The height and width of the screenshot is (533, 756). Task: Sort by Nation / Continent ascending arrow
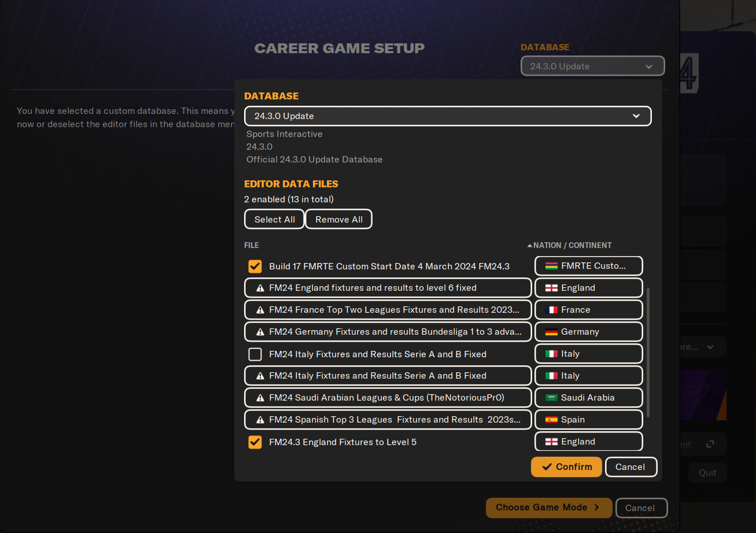[x=530, y=246]
